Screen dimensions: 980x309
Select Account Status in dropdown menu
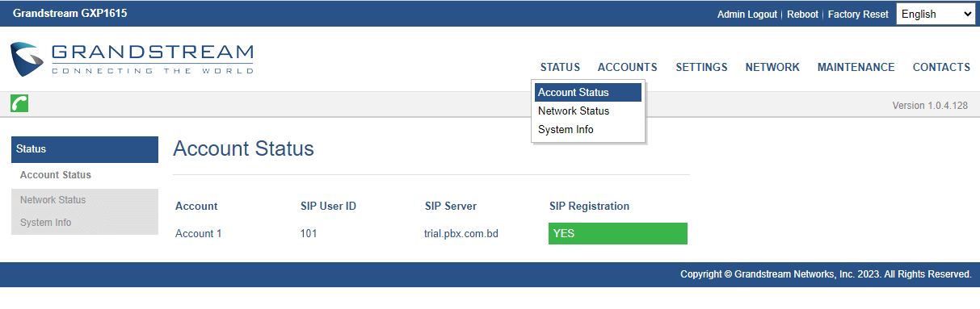[588, 93]
